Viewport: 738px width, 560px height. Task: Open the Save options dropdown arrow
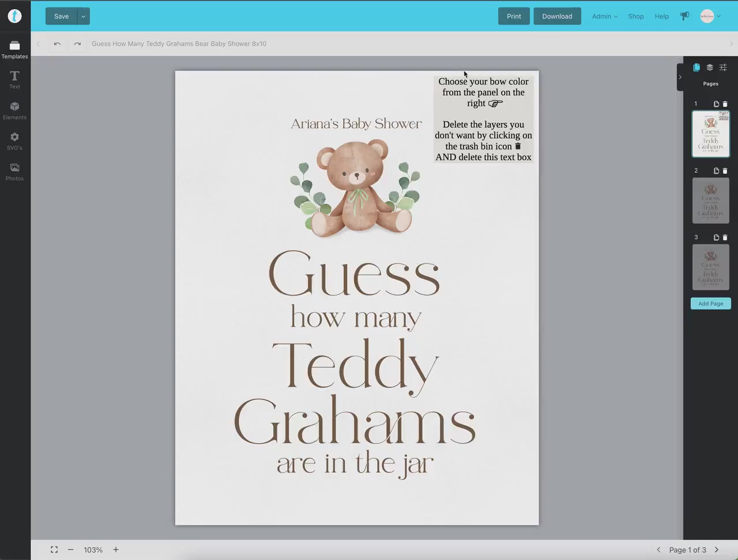coord(83,16)
